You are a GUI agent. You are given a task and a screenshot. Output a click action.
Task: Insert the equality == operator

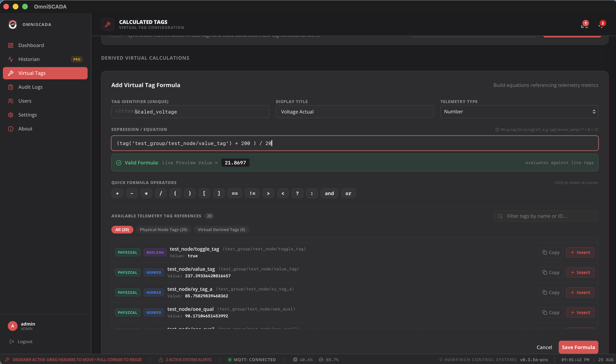coord(235,193)
